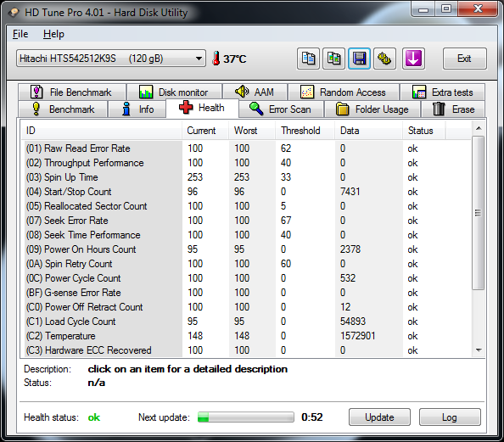Click the thermometer temperature icon

(216, 59)
